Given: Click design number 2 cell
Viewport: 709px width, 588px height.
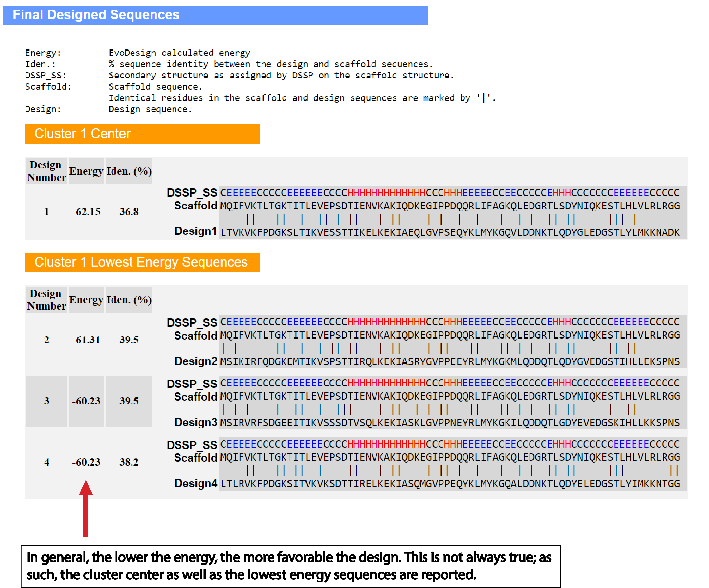Looking at the screenshot, I should tap(47, 340).
